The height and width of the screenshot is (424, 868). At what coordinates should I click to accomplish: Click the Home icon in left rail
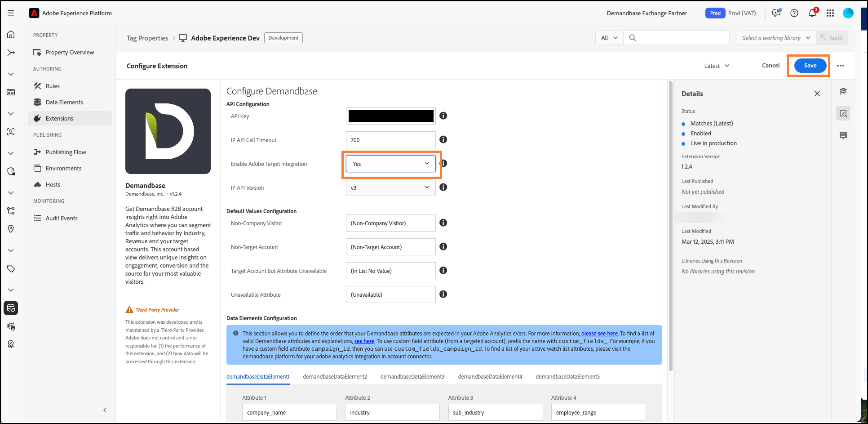coord(11,35)
